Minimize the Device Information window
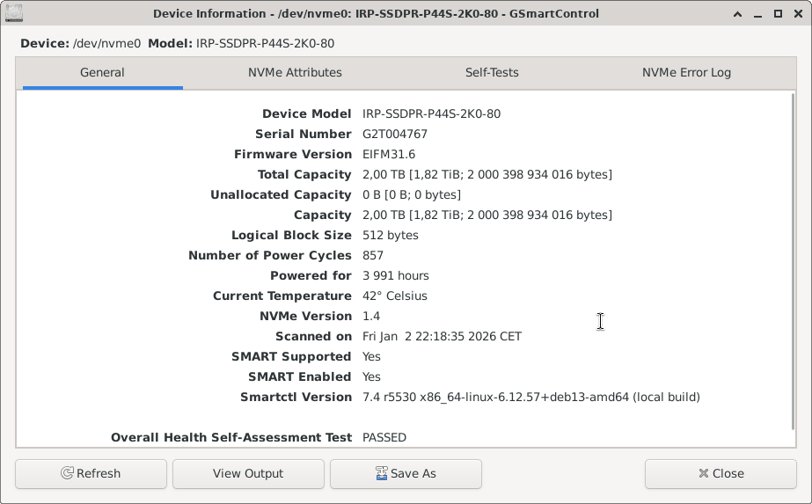The image size is (812, 504). 757,14
